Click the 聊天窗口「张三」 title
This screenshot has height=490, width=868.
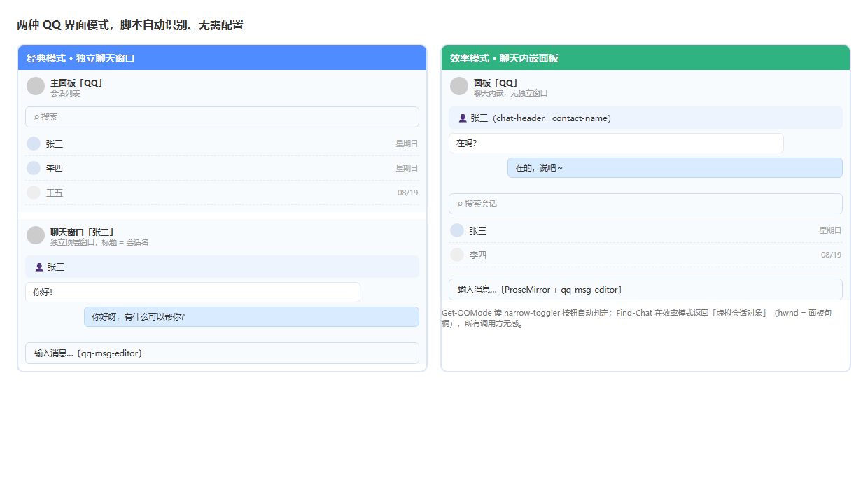pos(83,232)
